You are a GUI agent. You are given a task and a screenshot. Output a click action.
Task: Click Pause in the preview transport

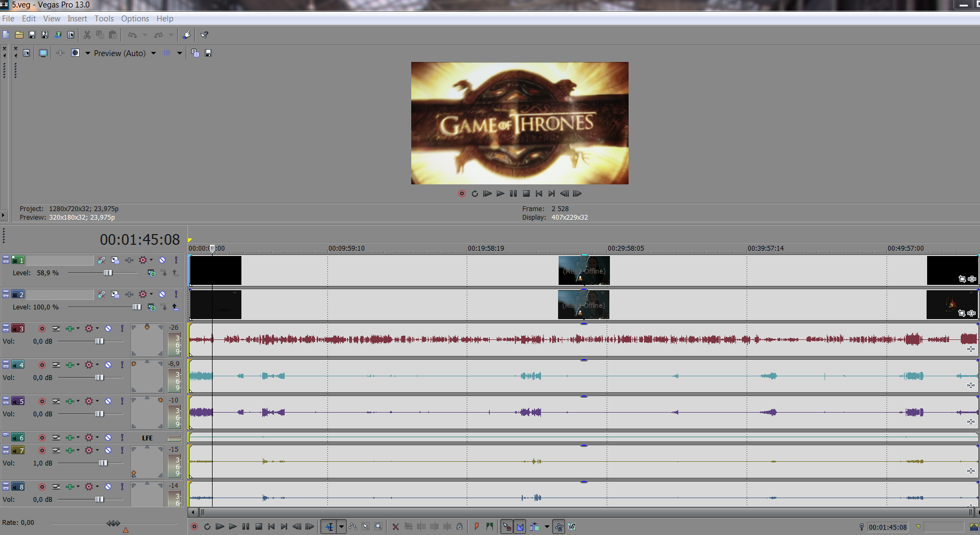(513, 193)
